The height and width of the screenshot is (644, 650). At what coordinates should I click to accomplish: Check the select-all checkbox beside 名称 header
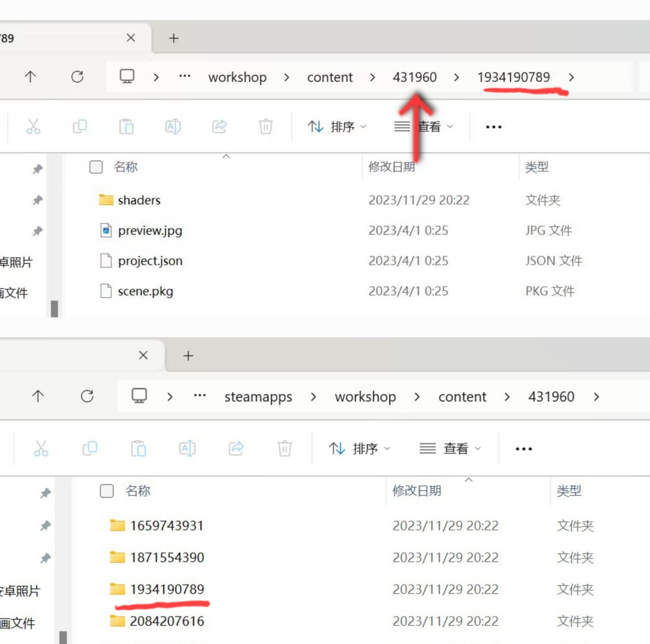point(95,167)
